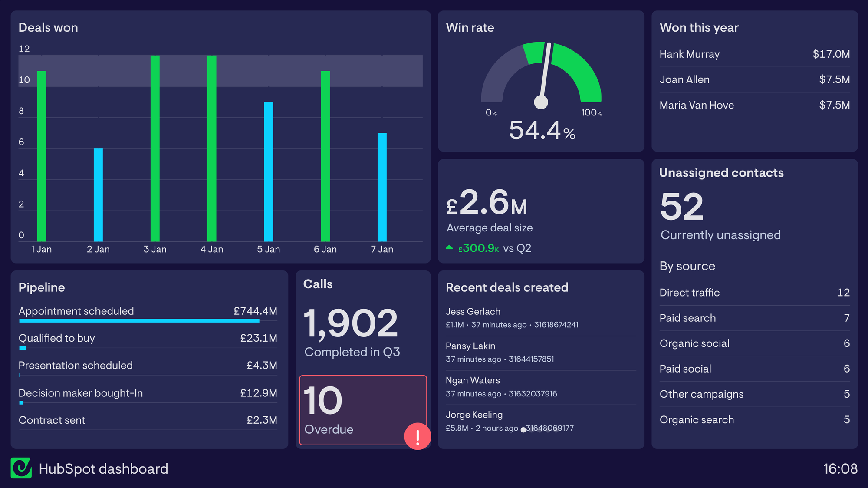Click the red overdue alert exclamation icon

tap(417, 436)
